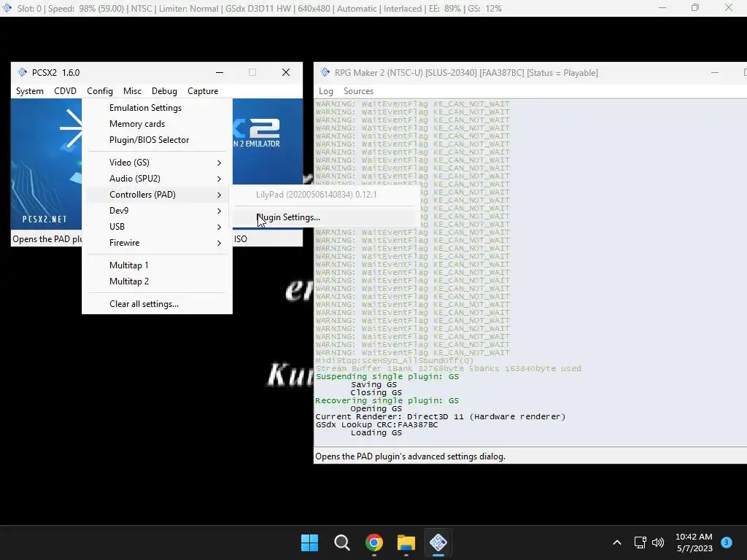The width and height of the screenshot is (747, 560).
Task: Expand the Dev9 submenu
Action: coord(158,211)
